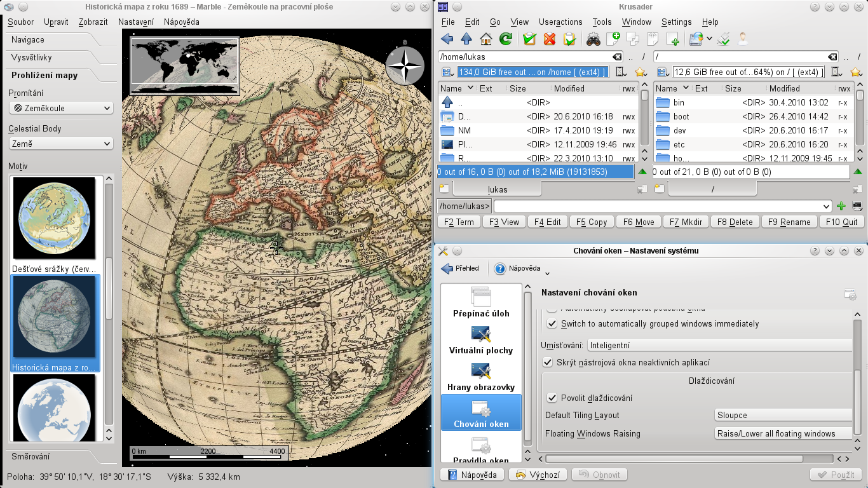Viewport: 868px width, 488px height.
Task: Click Nápověda button at bottom of settings
Action: [473, 475]
